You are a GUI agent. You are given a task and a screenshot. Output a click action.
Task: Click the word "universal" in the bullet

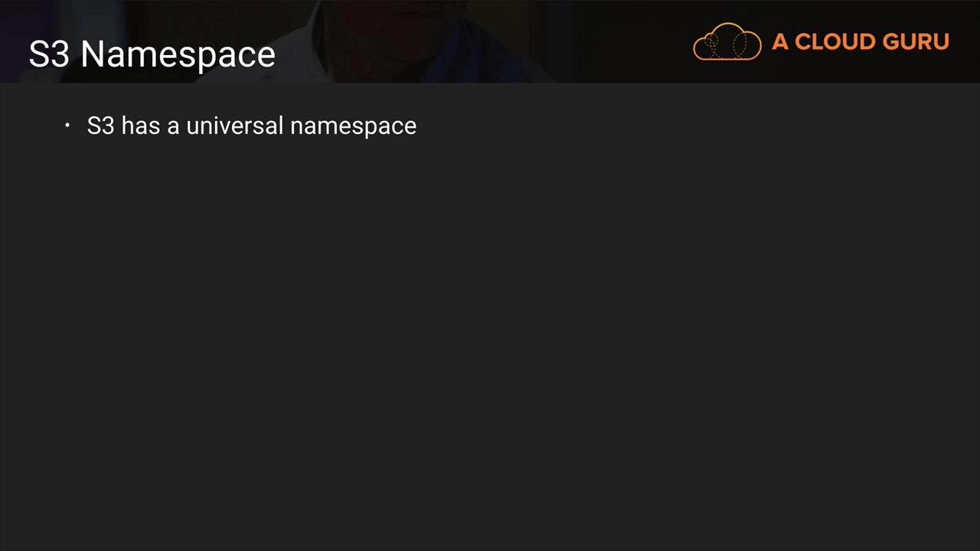coord(234,126)
